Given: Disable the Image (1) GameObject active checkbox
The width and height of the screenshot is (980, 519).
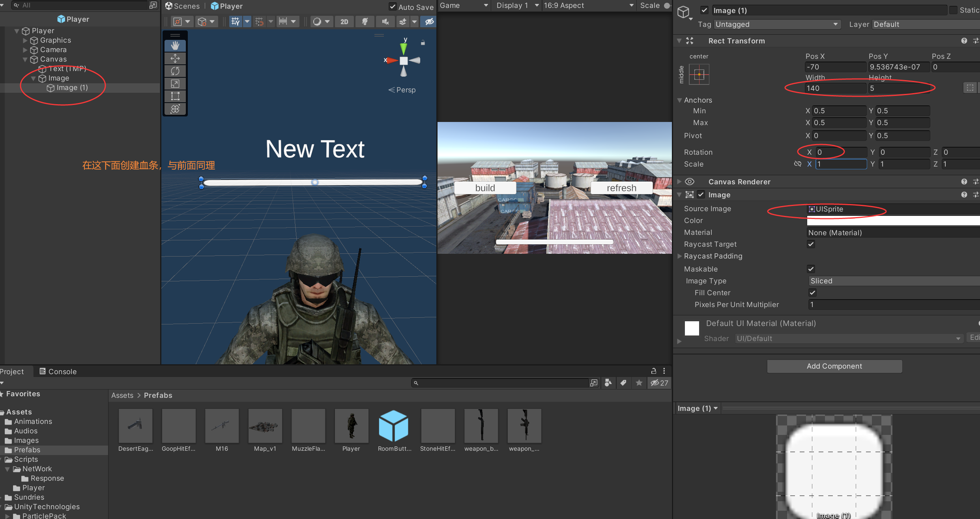Looking at the screenshot, I should [704, 10].
